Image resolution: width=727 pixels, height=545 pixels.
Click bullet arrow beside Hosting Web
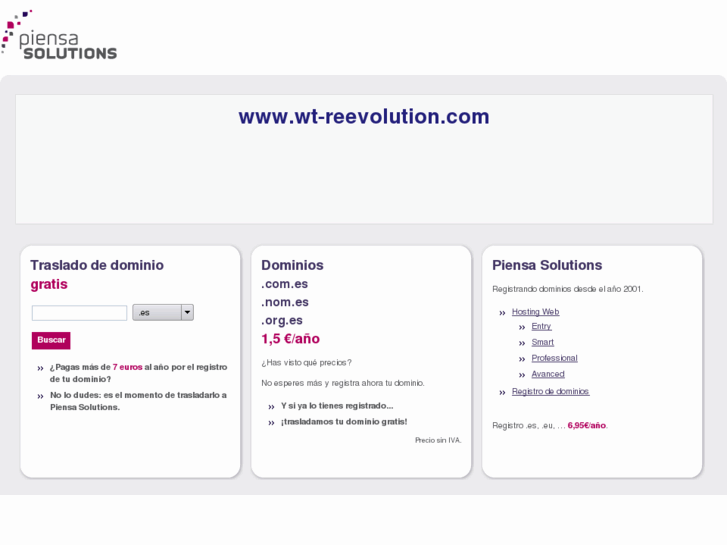pos(502,313)
